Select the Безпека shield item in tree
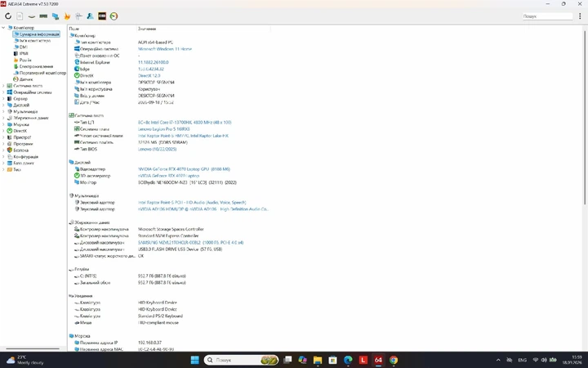The image size is (588, 368). (x=20, y=150)
